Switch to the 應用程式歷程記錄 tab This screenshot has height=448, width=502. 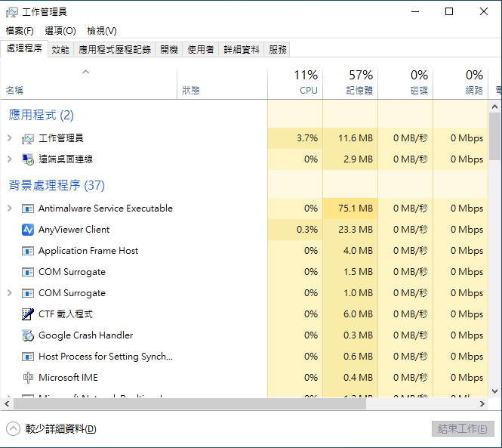tap(115, 50)
